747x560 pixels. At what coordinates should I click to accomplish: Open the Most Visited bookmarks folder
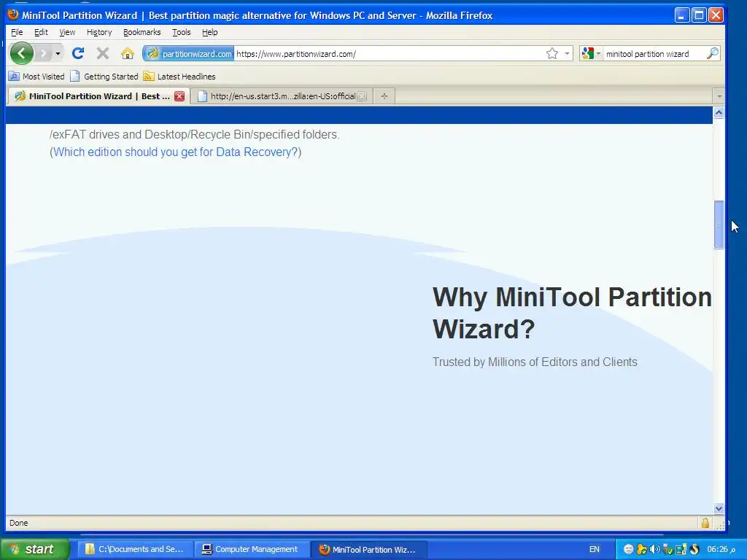click(x=36, y=76)
